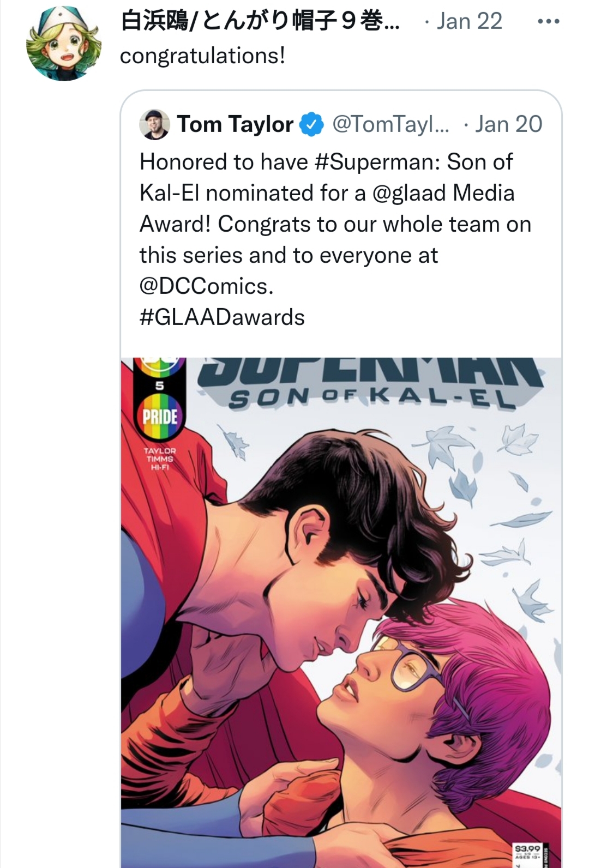The image size is (589, 868).
Task: Click the $3.99 price box on cover
Action: [527, 852]
